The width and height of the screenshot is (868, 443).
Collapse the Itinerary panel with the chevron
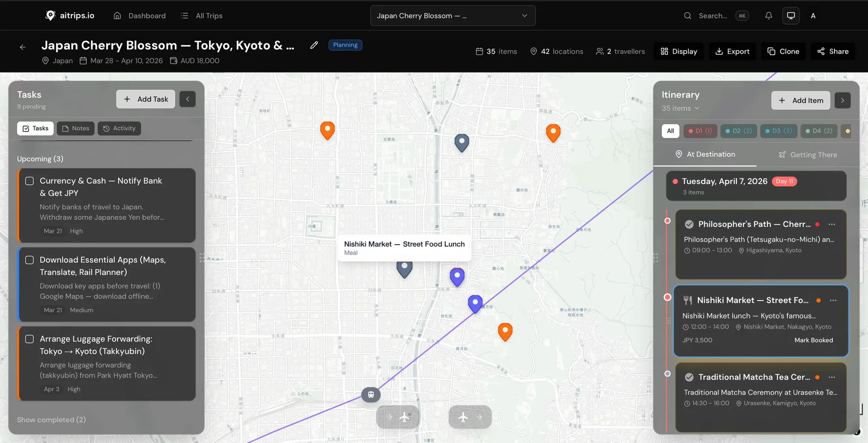tap(843, 100)
